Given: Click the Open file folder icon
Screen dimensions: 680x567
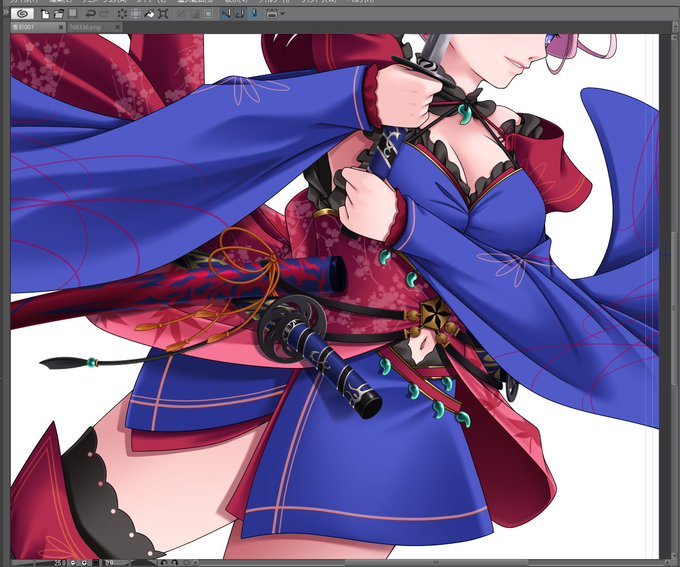Looking at the screenshot, I should pos(59,14).
